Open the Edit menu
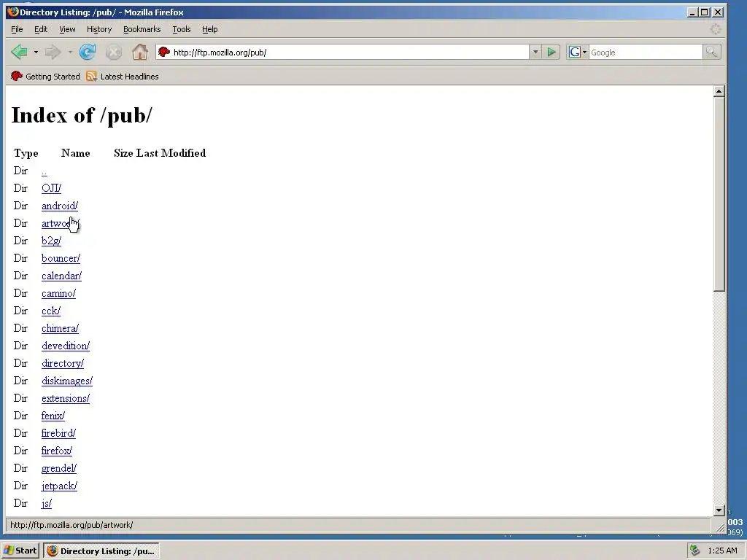 pyautogui.click(x=41, y=29)
